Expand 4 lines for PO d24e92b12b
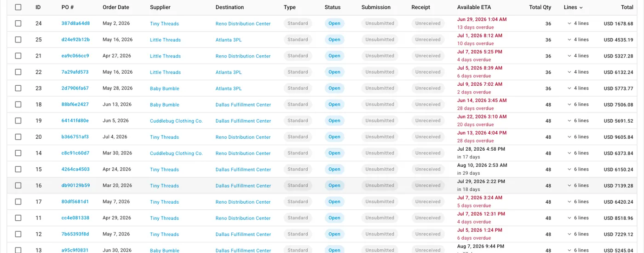Screen dimensions: 644x253 coord(578,40)
